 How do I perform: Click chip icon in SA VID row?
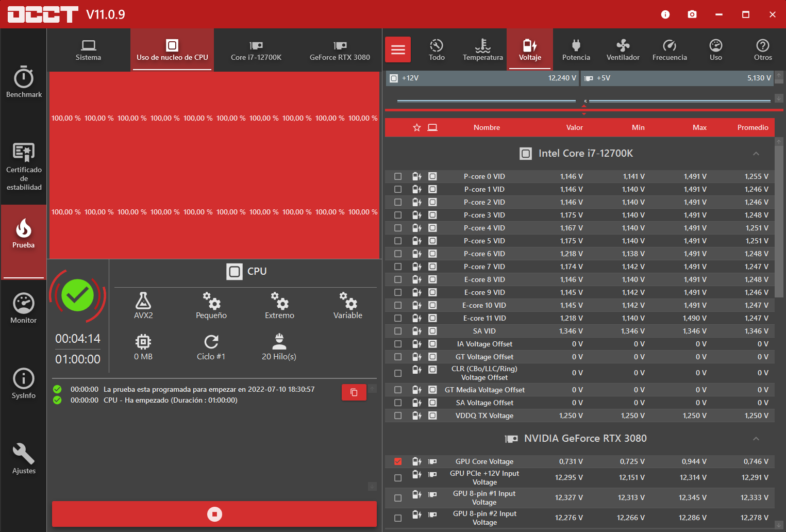point(432,331)
